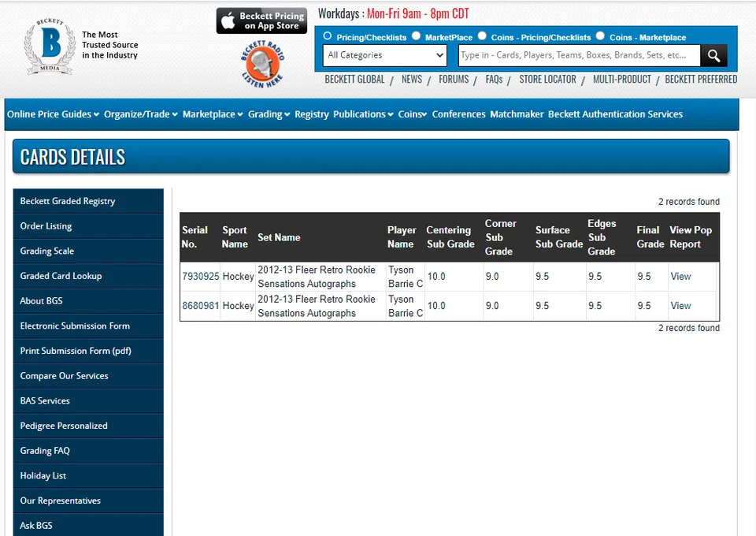Screen dimensions: 756x536
Task: Click the Set Name column header
Action: pyautogui.click(x=279, y=237)
